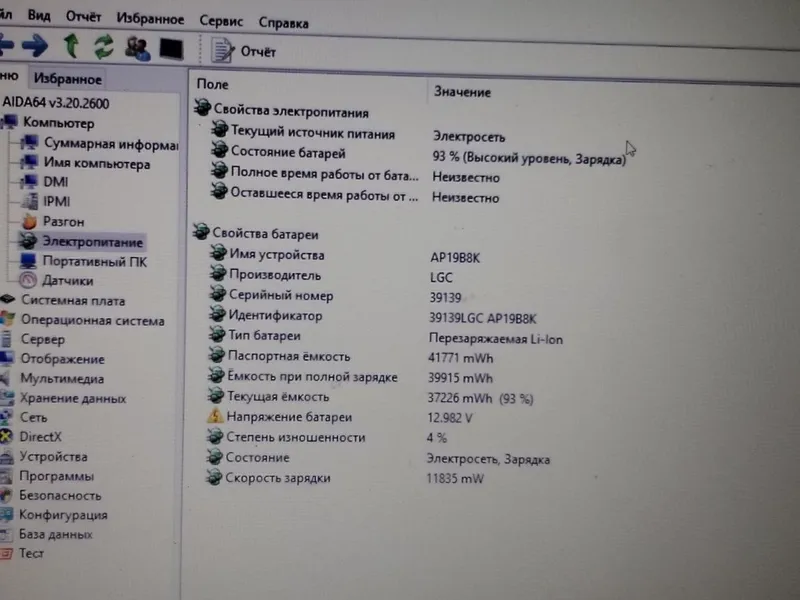Image resolution: width=800 pixels, height=600 pixels.
Task: Open the Вид menu
Action: [39, 15]
